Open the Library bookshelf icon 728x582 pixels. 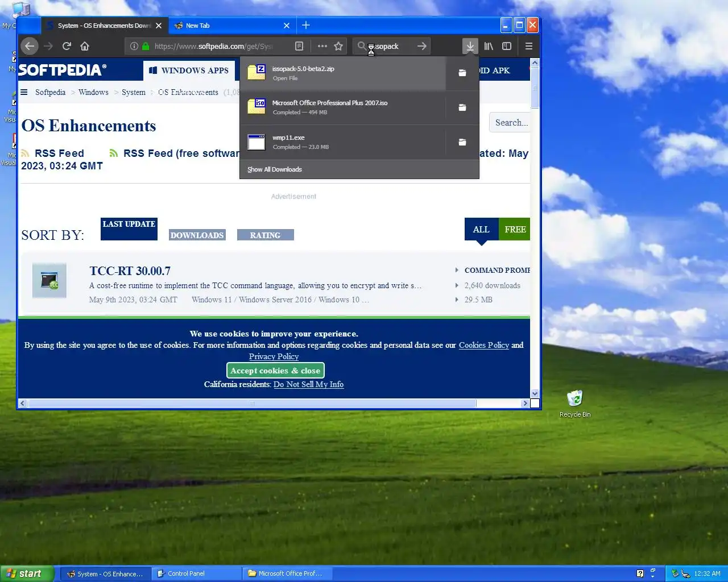(489, 46)
